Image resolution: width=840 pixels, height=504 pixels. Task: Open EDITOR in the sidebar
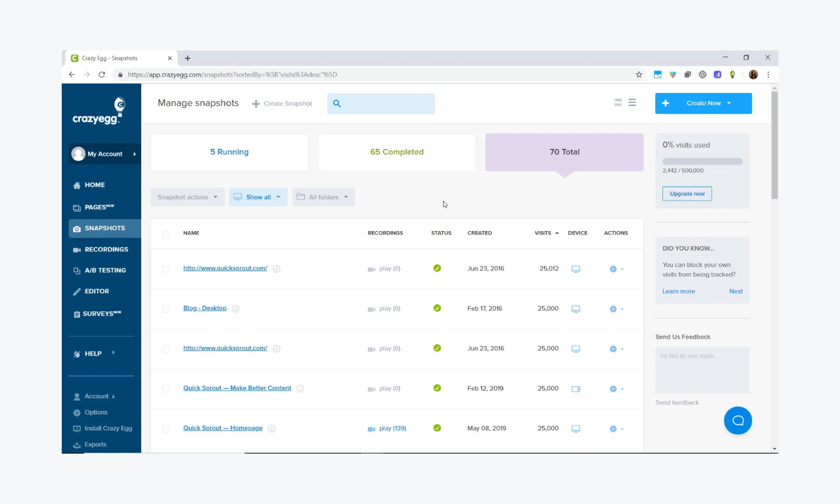pyautogui.click(x=91, y=292)
